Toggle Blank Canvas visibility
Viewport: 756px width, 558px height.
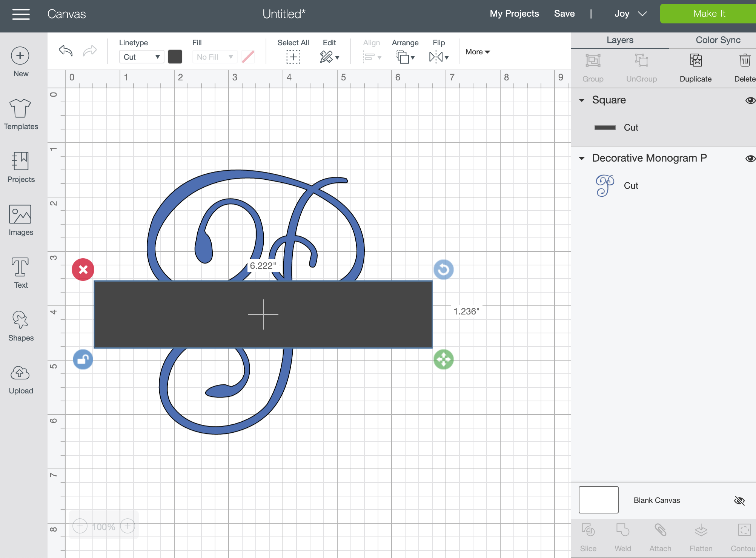click(x=739, y=501)
